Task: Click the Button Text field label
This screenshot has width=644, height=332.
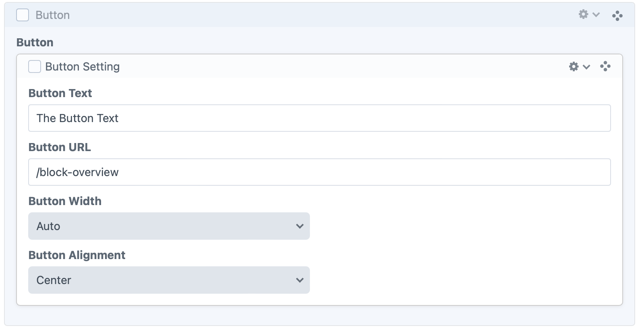Action: [x=60, y=93]
